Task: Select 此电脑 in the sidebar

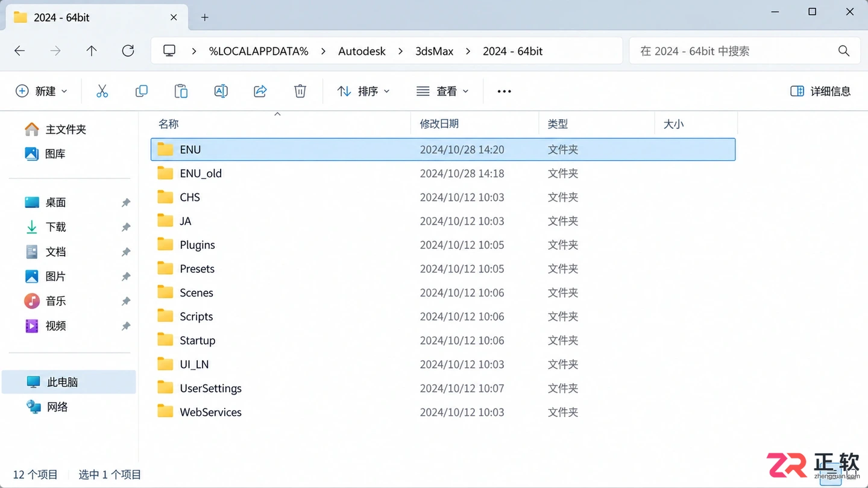Action: coord(69,382)
